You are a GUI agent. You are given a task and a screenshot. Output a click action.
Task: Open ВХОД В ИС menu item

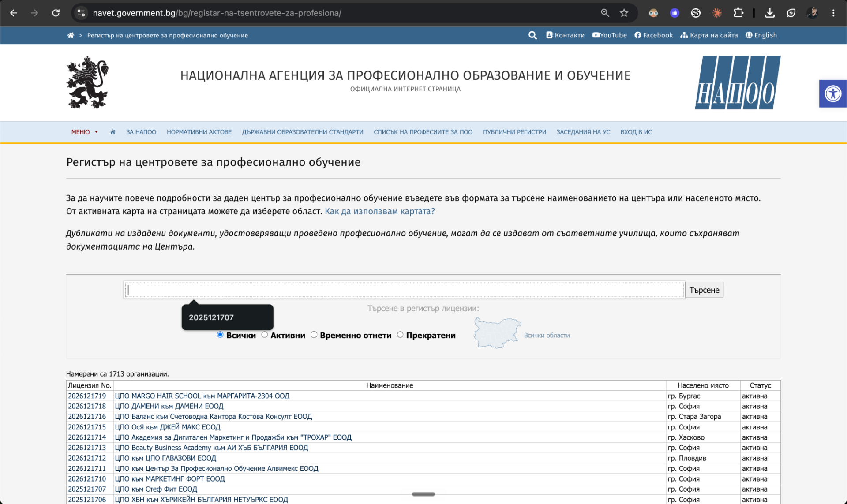tap(636, 132)
